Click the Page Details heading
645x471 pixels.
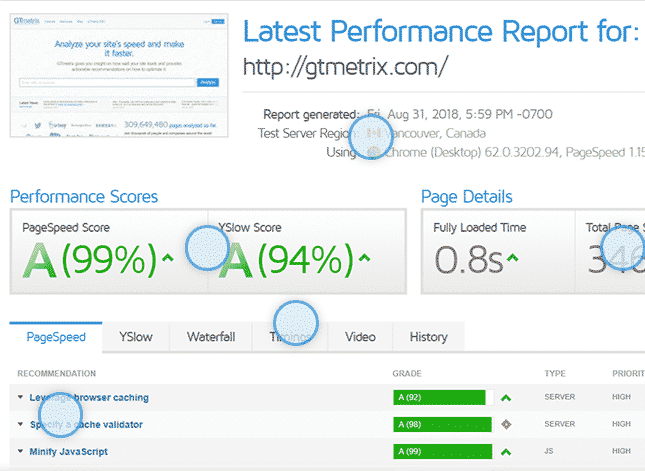pyautogui.click(x=467, y=197)
